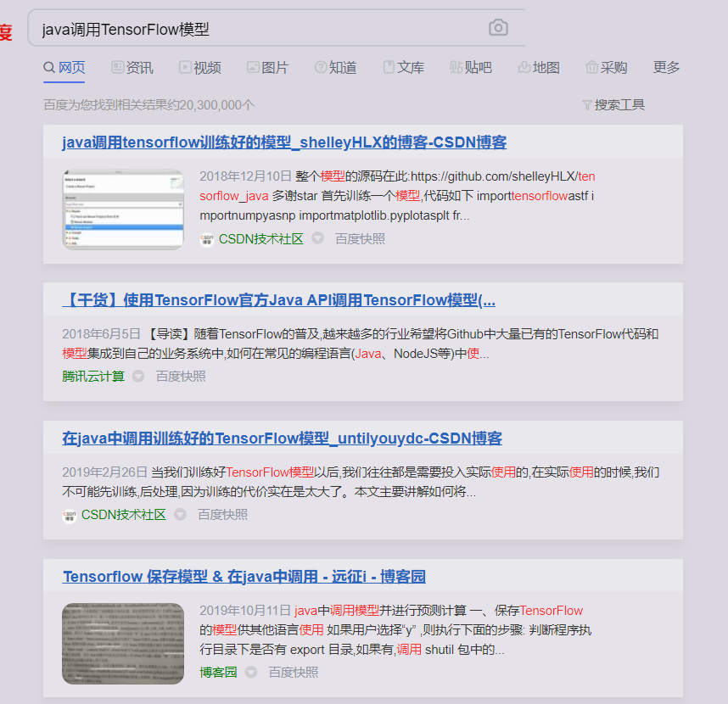Open 搜索工具 search tools

pos(613,105)
